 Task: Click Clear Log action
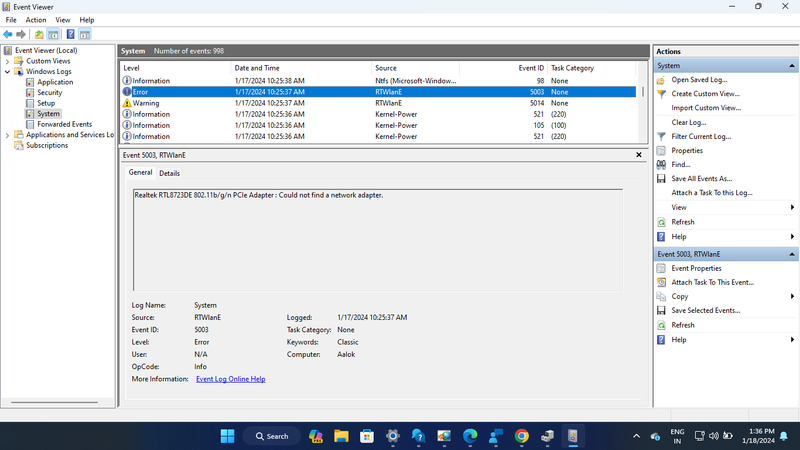pos(689,122)
